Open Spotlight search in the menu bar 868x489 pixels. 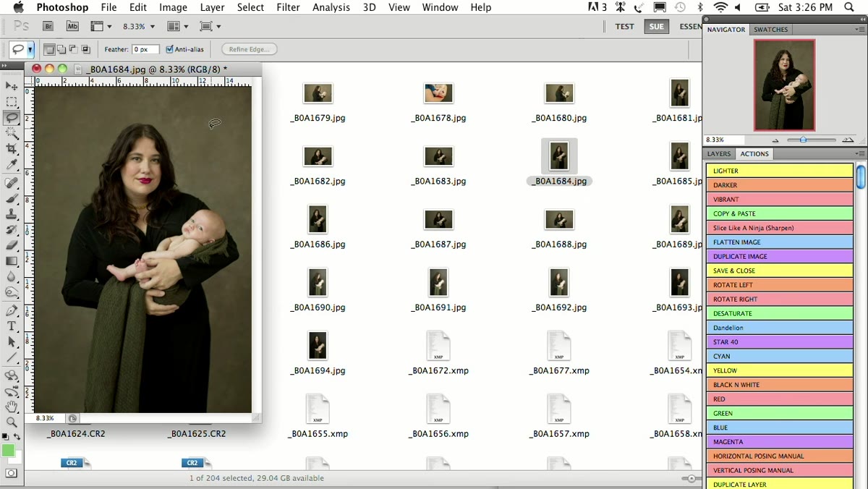pos(849,7)
